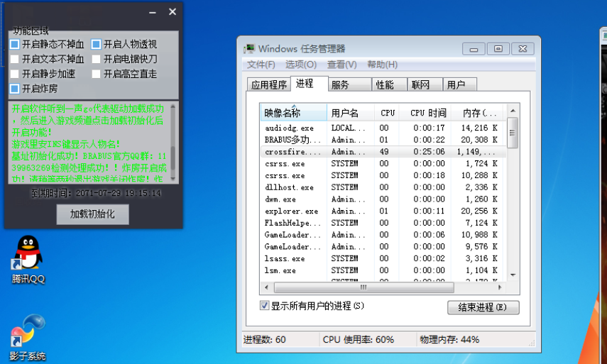Screen dimensions: 607x364
Task: Switch to the 用户 tab
Action: click(459, 84)
